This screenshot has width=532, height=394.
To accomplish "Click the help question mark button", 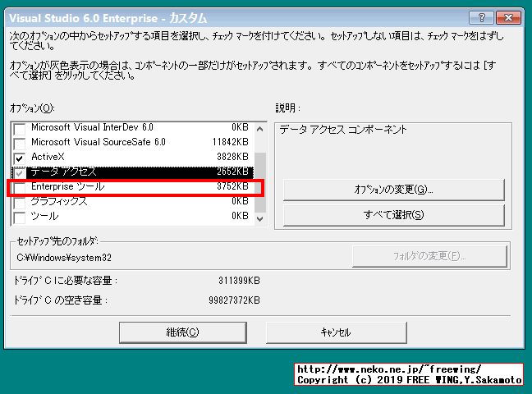I will [481, 17].
